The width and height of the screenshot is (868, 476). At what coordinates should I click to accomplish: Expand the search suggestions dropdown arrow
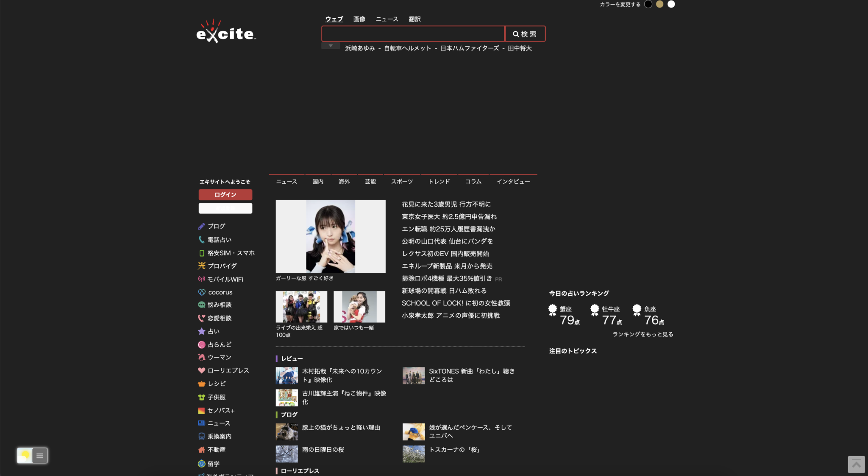coord(331,45)
